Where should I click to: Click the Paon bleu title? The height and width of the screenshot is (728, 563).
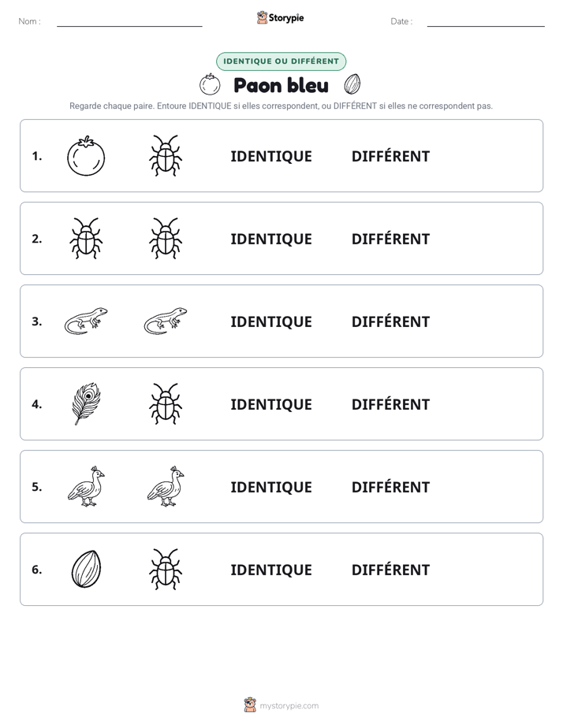[x=281, y=85]
